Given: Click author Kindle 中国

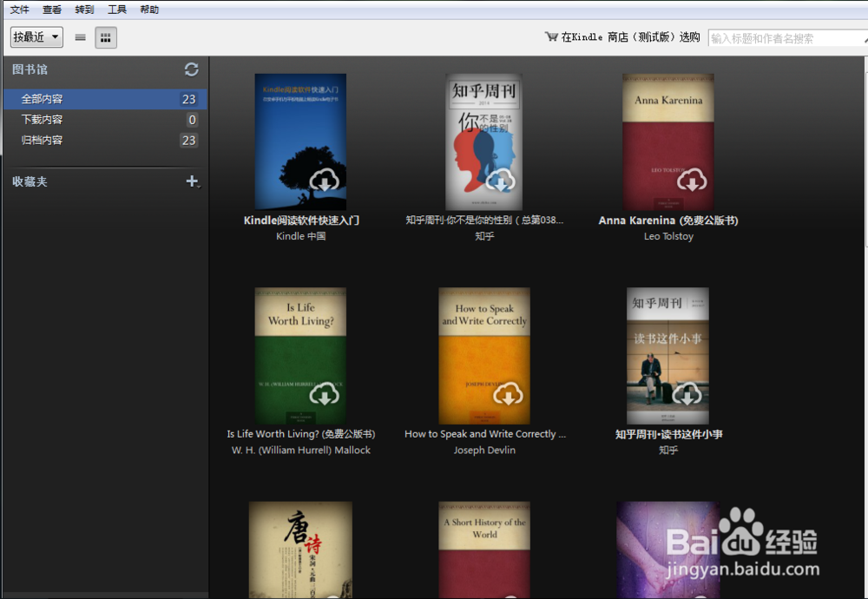Looking at the screenshot, I should point(301,236).
